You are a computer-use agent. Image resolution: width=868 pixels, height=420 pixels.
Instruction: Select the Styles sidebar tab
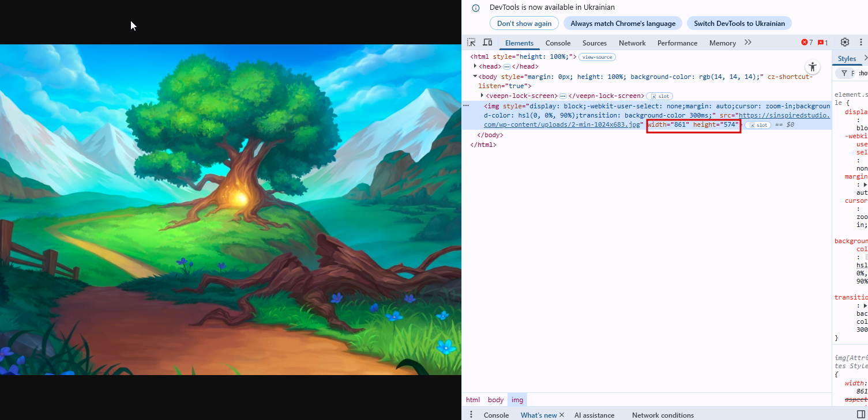(x=847, y=59)
